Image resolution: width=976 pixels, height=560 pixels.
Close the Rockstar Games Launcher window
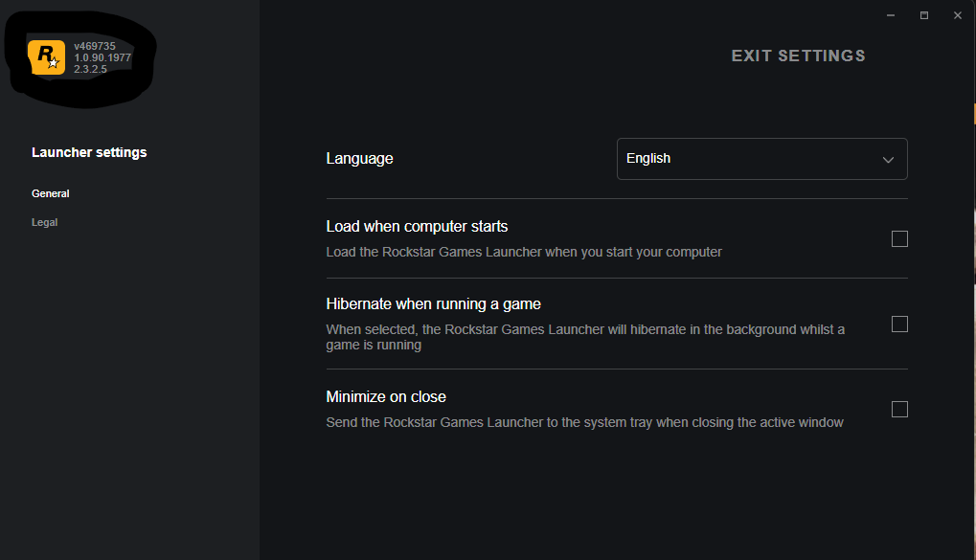[957, 15]
